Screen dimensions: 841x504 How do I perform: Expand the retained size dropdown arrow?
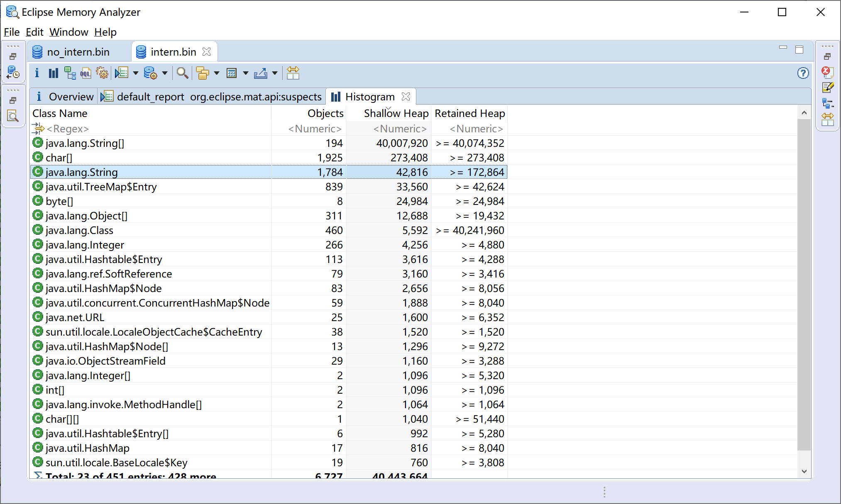pos(246,73)
